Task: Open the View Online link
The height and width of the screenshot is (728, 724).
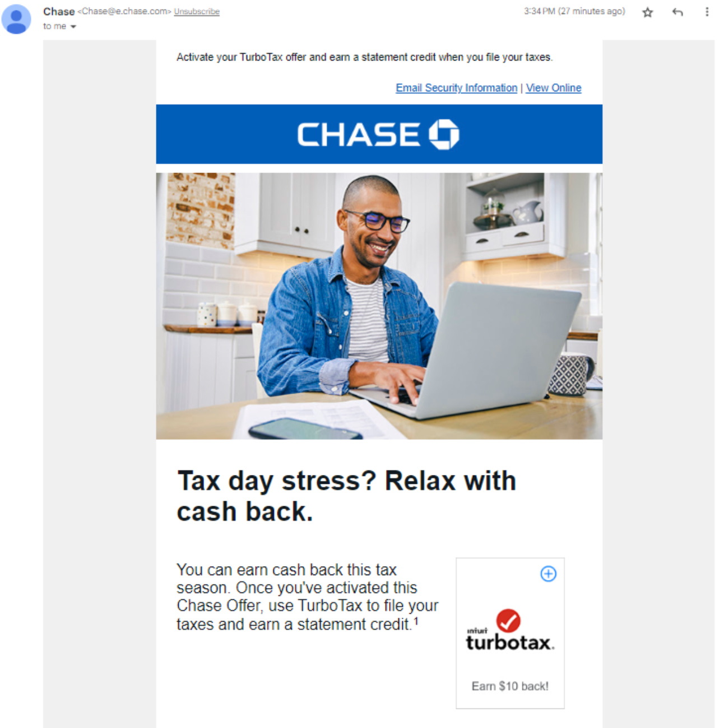Action: click(553, 88)
